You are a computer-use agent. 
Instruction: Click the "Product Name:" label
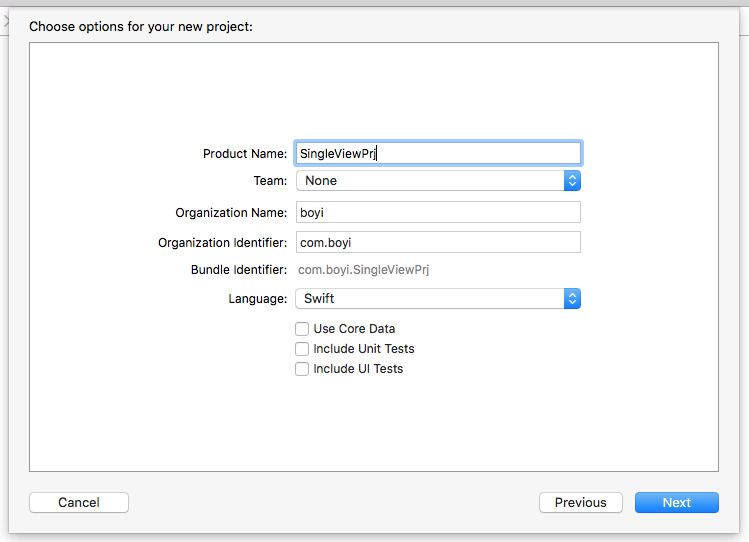245,154
